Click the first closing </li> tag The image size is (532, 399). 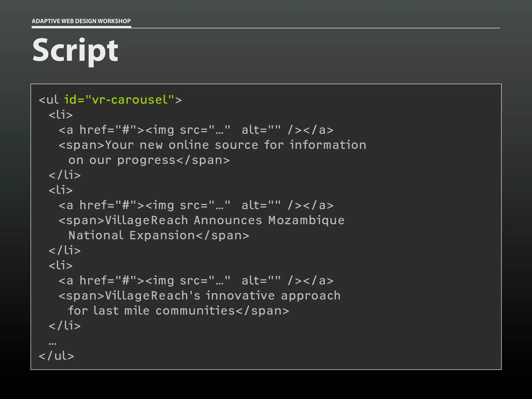[64, 175]
